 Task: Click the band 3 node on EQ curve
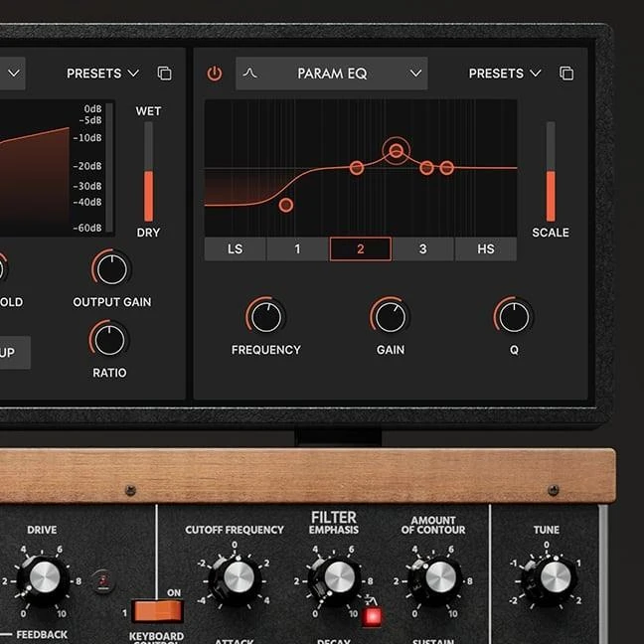[426, 168]
